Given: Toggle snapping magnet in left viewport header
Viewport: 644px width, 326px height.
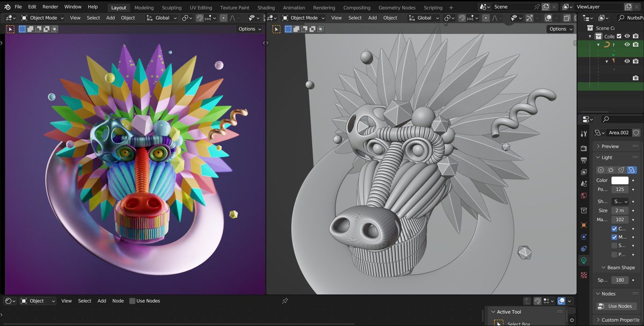Looking at the screenshot, I should coord(200,18).
